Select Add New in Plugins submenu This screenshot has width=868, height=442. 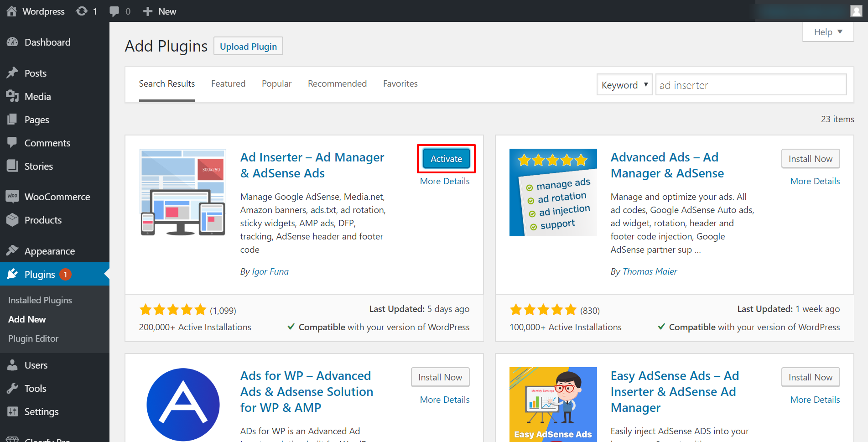point(27,319)
